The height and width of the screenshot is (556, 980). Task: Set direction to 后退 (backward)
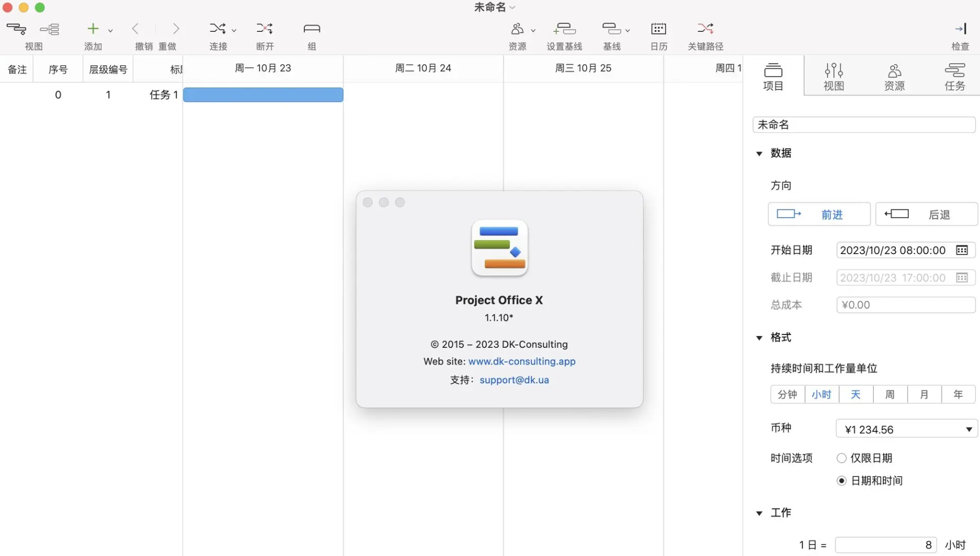[x=925, y=214]
